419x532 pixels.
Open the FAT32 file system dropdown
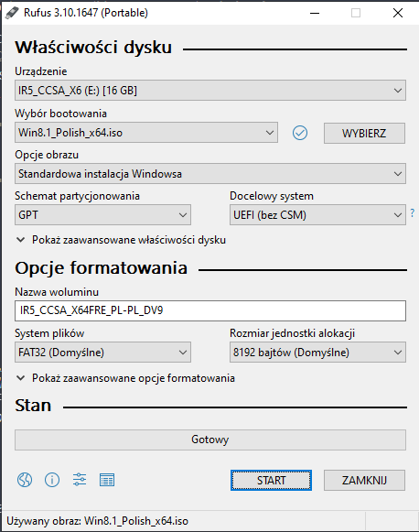102,353
